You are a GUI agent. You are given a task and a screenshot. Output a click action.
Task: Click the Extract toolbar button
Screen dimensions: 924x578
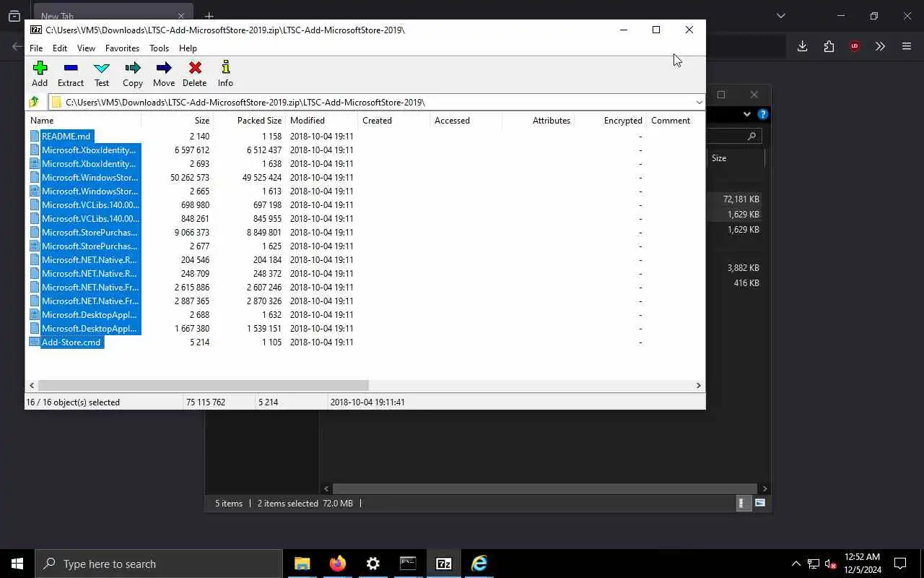(x=71, y=74)
